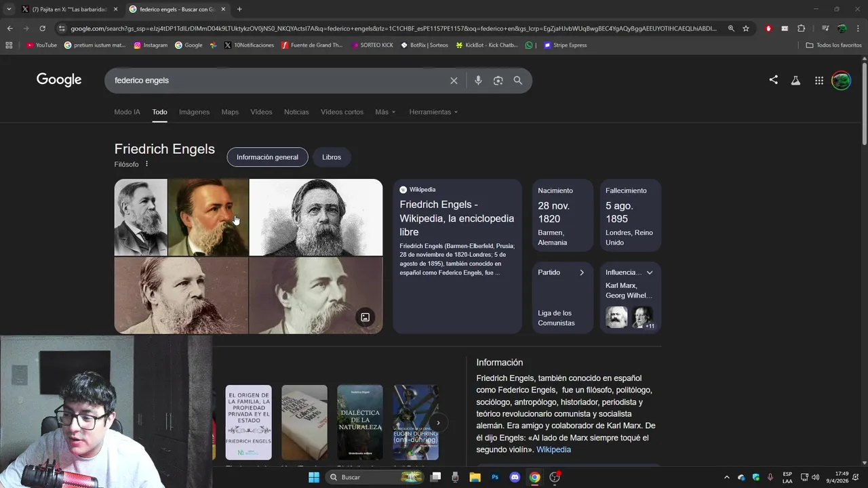Image resolution: width=868 pixels, height=488 pixels.
Task: Click Chrome icon in the taskbar
Action: pyautogui.click(x=534, y=477)
